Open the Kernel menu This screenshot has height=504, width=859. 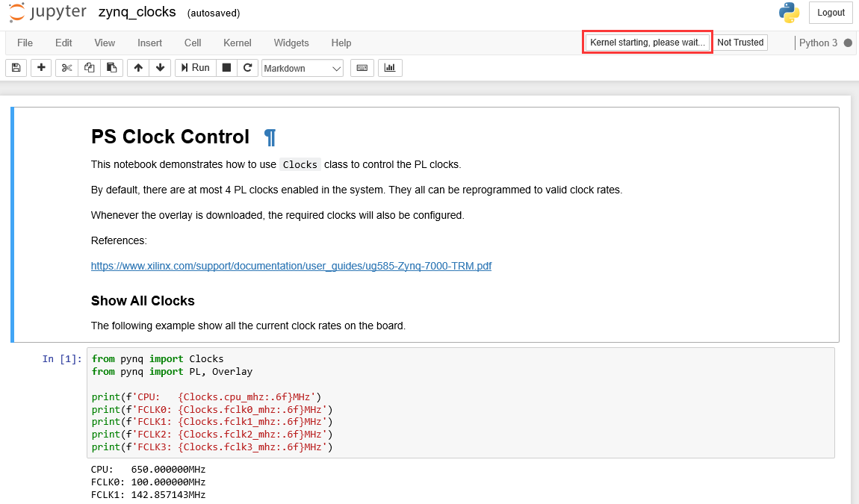238,43
